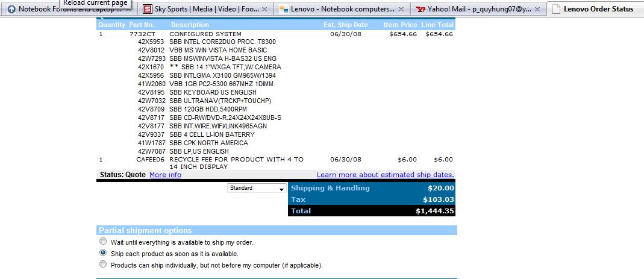Click the Part No. column header

[142, 25]
